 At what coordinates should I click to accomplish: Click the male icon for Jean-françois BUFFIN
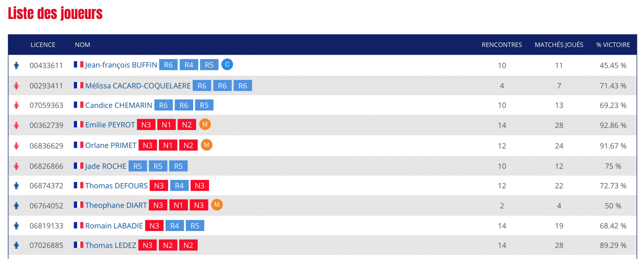pos(16,66)
